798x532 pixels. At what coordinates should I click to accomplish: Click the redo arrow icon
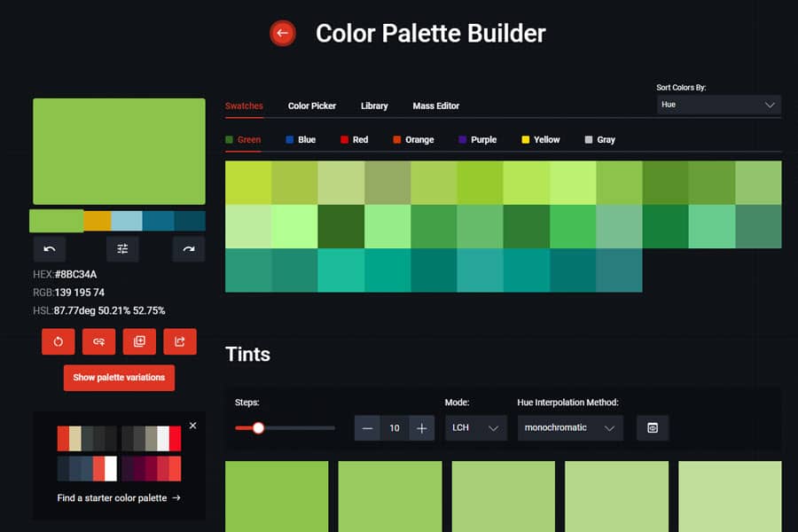pos(188,249)
